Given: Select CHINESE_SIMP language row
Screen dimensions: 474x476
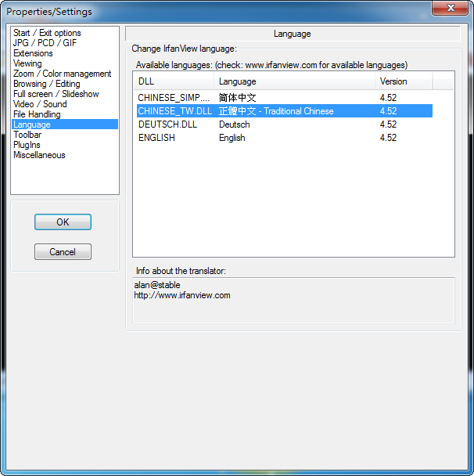Looking at the screenshot, I should (285, 97).
